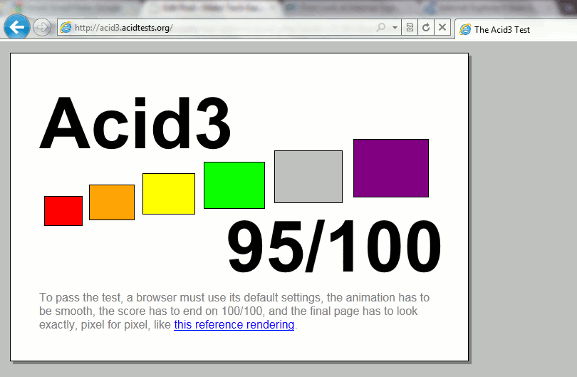Image resolution: width=577 pixels, height=377 pixels.
Task: Click the large Acid3 heading
Action: click(x=135, y=123)
